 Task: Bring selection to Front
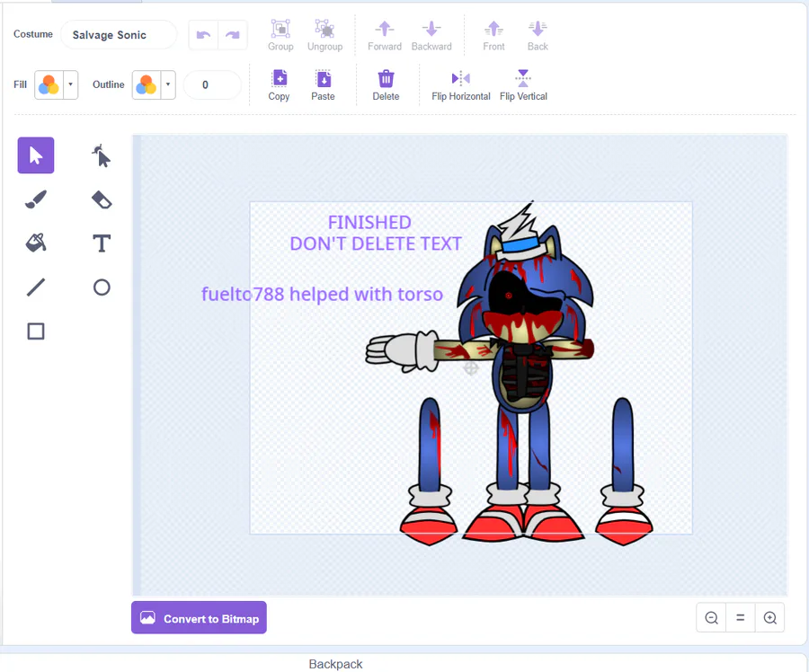493,36
